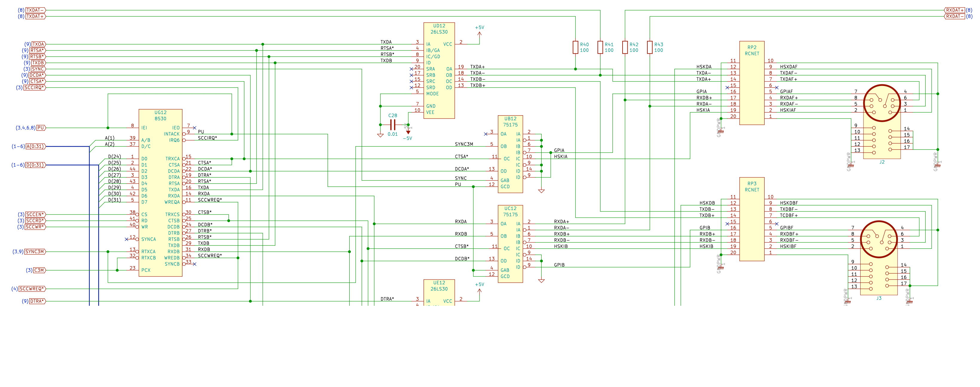Click the PCX pin name on UG12
The width and height of the screenshot is (980, 387).
pos(146,270)
